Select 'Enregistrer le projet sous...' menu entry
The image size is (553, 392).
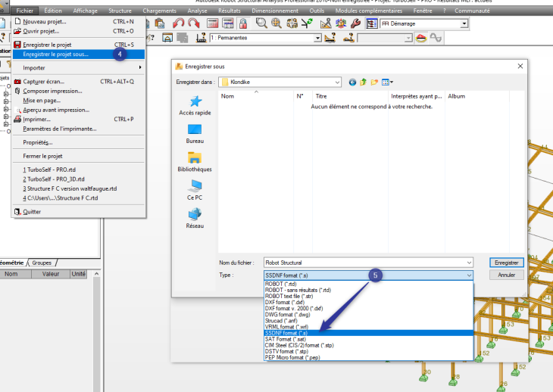click(x=55, y=54)
